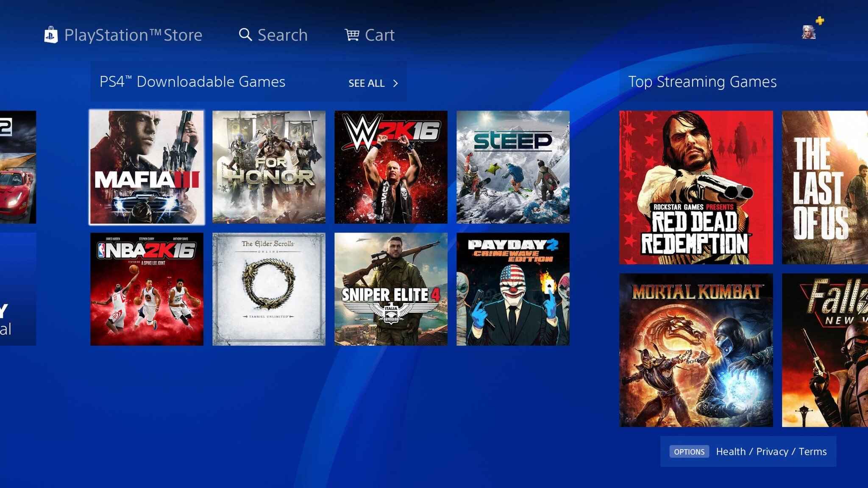
Task: Select the Steep game tile
Action: (513, 167)
